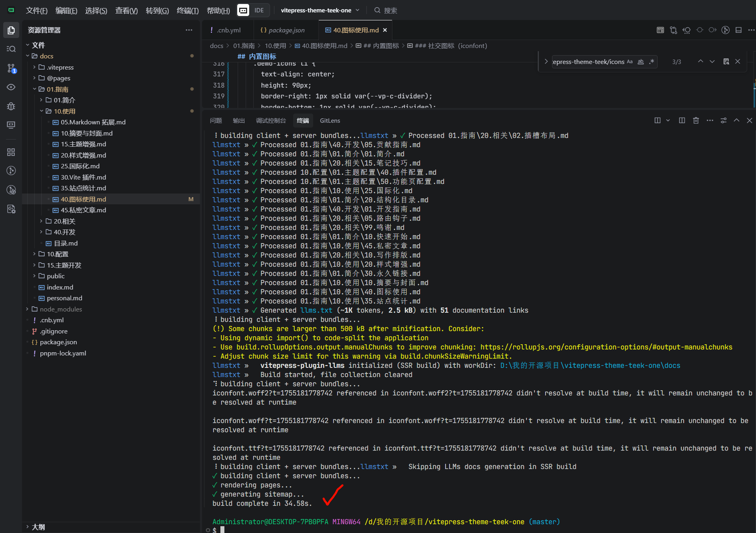
Task: Enable regular expression in find widget
Action: click(652, 62)
